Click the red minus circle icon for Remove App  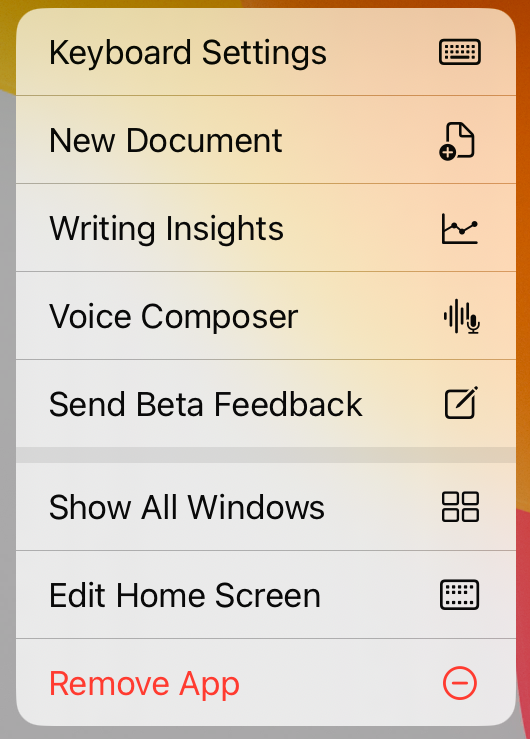click(460, 683)
